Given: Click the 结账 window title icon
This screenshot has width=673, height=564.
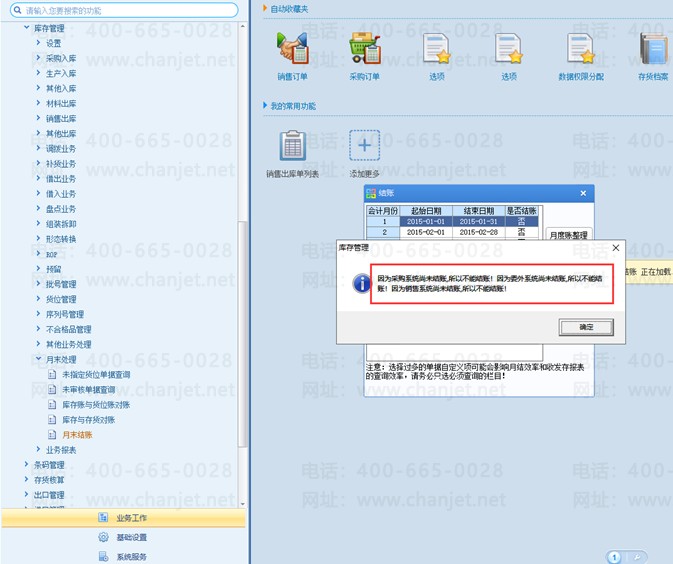Looking at the screenshot, I should (370, 193).
